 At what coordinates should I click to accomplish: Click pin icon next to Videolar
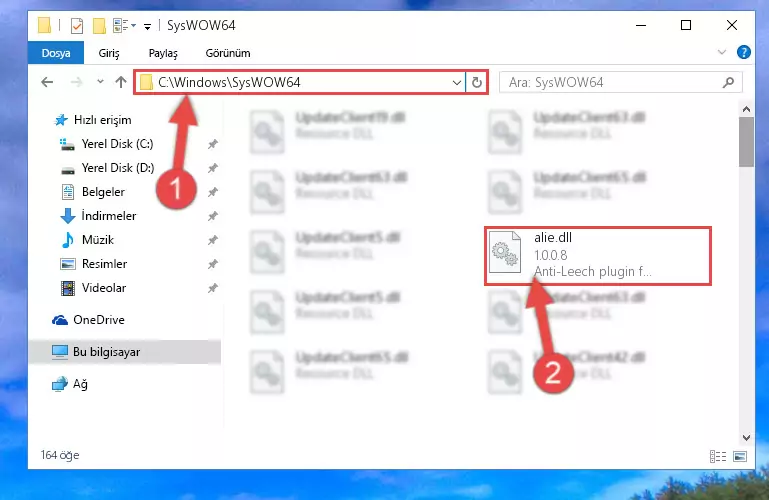tap(212, 288)
